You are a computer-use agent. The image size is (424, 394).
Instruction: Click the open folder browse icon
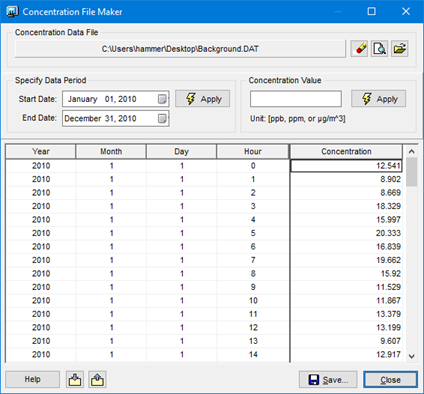tap(400, 49)
